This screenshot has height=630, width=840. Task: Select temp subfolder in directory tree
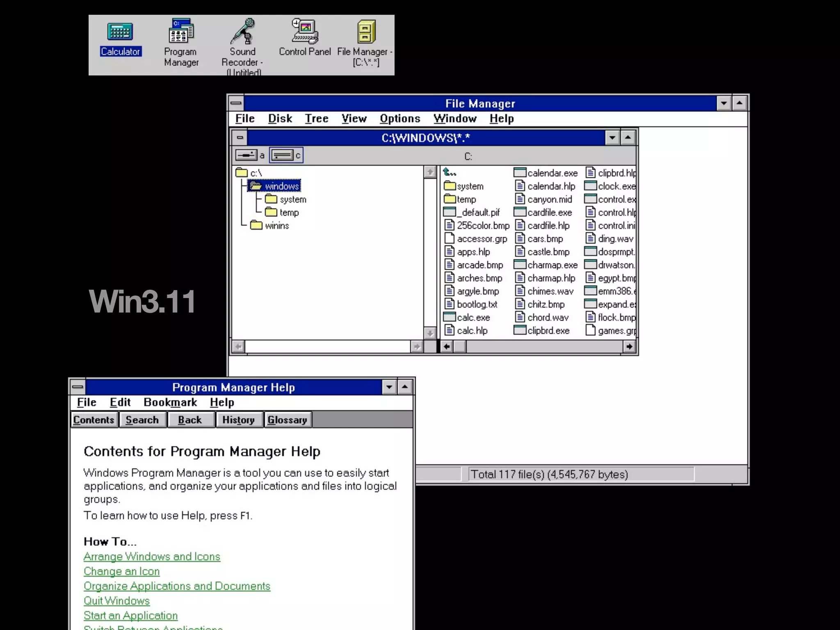(x=282, y=212)
